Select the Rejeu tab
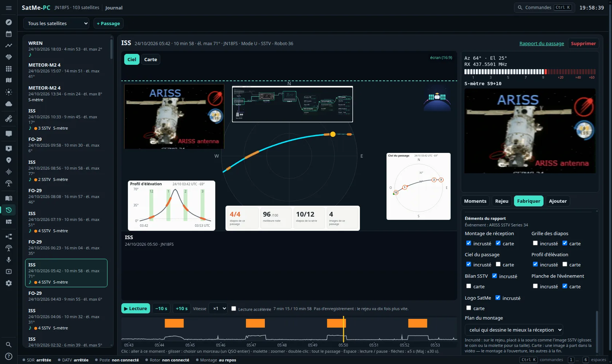The width and height of the screenshot is (612, 364). pos(502,201)
